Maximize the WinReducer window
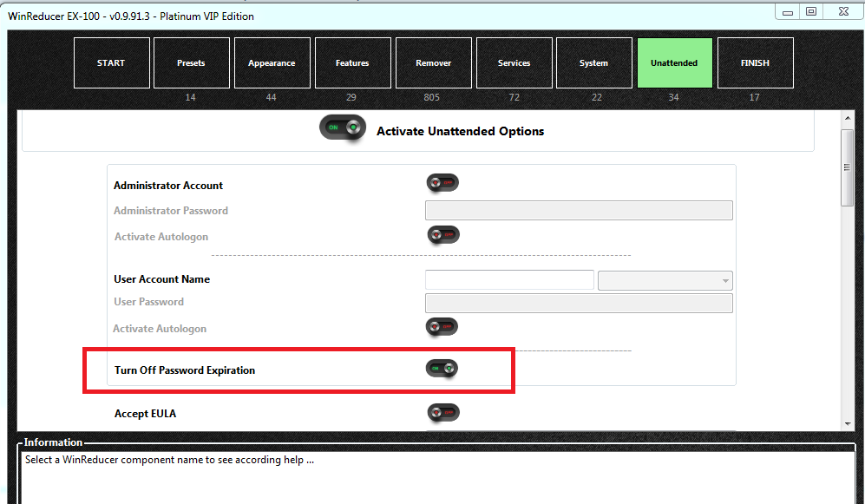 [811, 11]
